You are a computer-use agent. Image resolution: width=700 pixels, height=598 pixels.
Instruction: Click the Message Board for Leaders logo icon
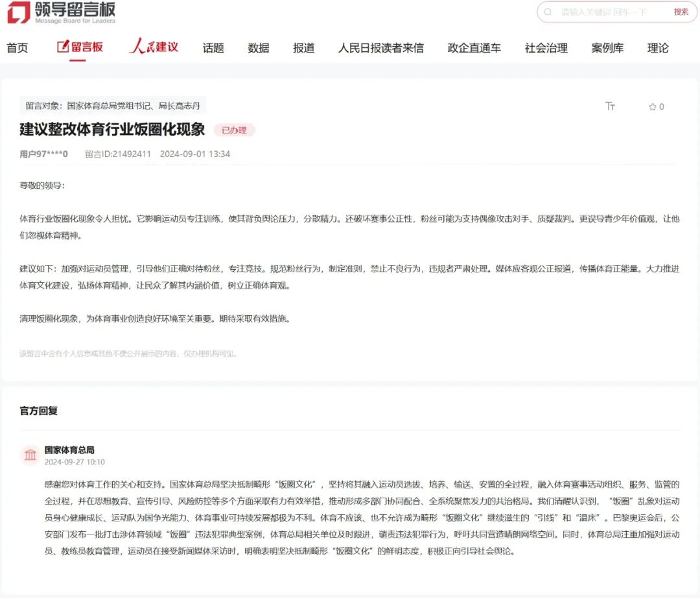pyautogui.click(x=19, y=13)
